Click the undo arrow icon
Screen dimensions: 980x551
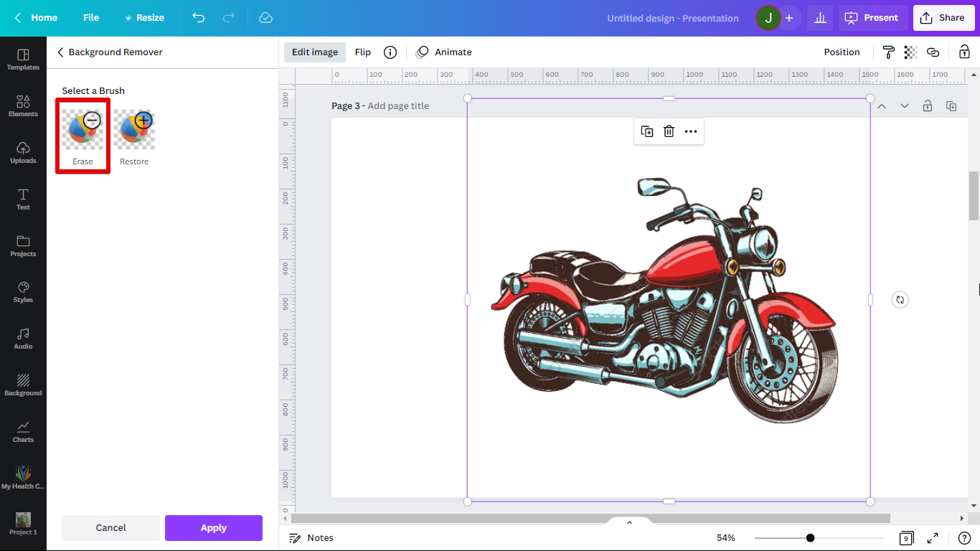(199, 18)
